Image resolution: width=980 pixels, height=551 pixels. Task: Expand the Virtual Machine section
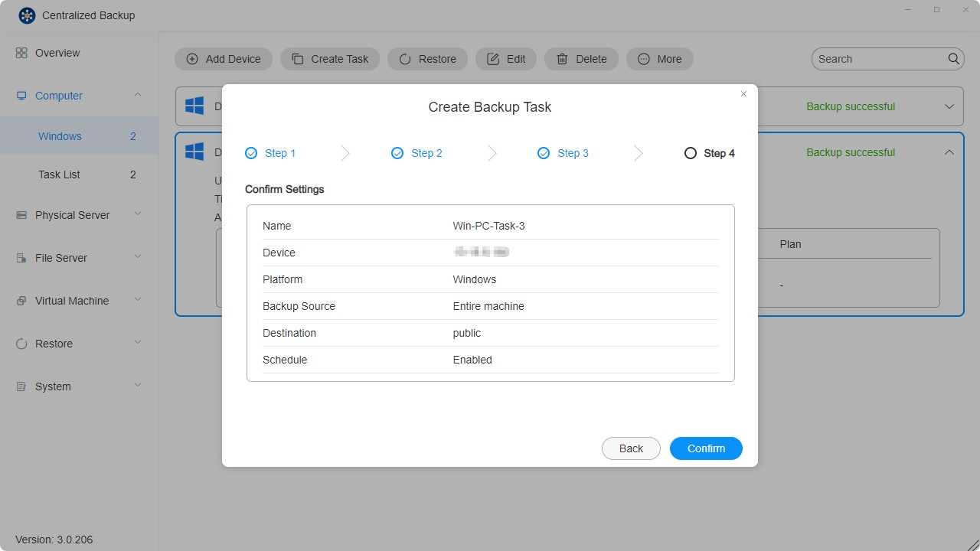pyautogui.click(x=138, y=301)
